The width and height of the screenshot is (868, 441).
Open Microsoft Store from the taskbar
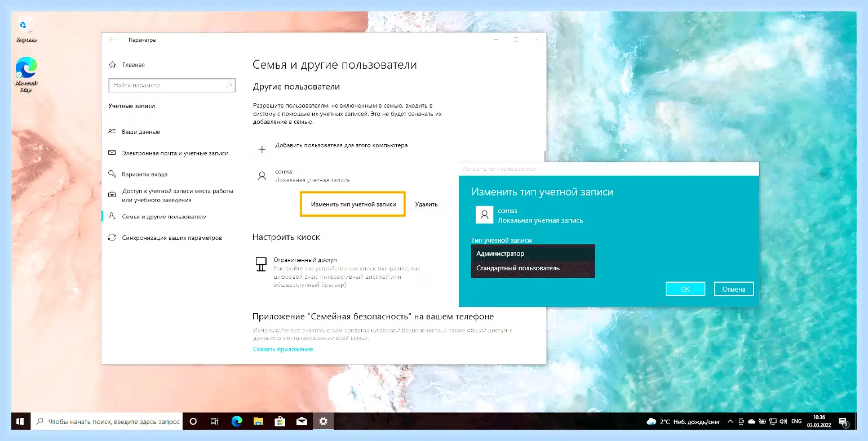(280, 421)
